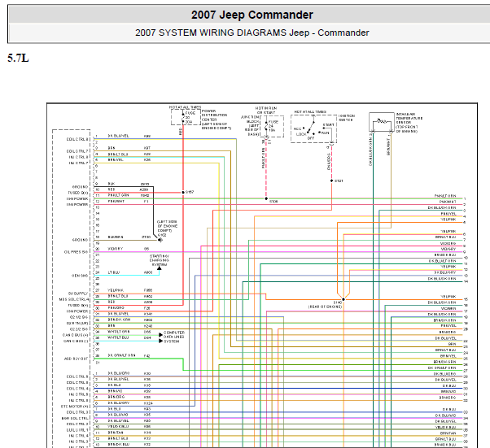Click the vertical PNK/ORG label below the ignition switch
The height and width of the screenshot is (448, 490).
click(329, 162)
